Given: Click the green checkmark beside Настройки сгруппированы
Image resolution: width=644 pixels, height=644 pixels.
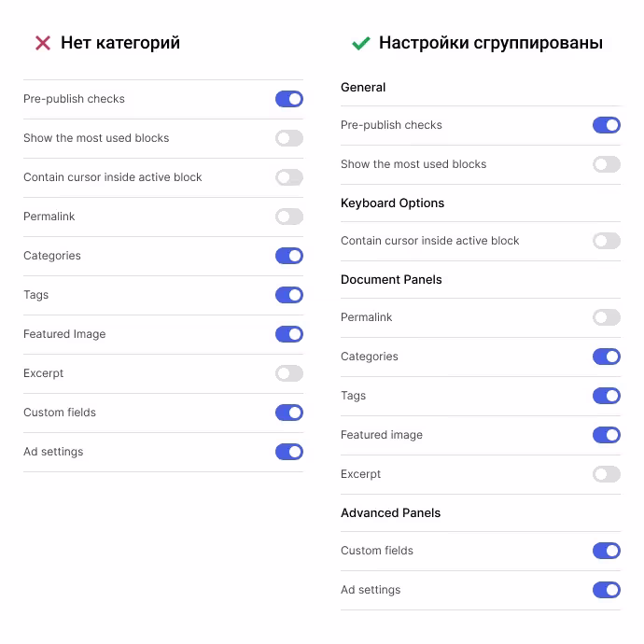Looking at the screenshot, I should point(360,43).
